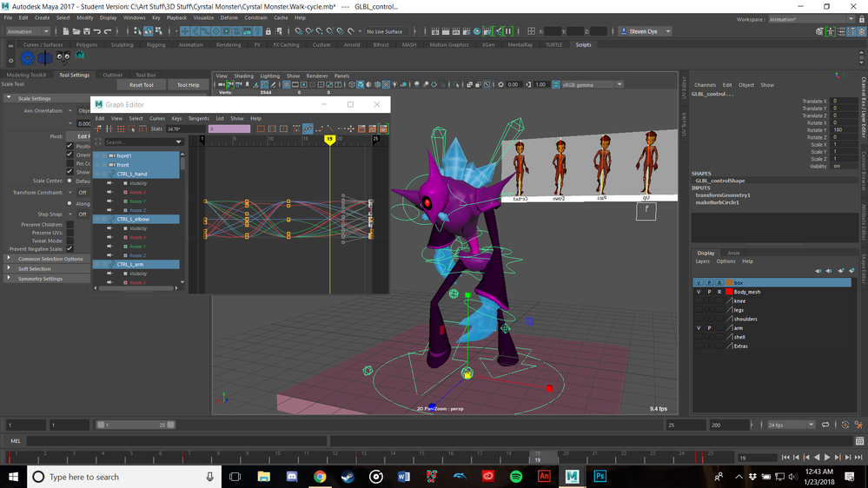This screenshot has height=488, width=868.
Task: Click the orange box layer color swatch
Action: (729, 283)
